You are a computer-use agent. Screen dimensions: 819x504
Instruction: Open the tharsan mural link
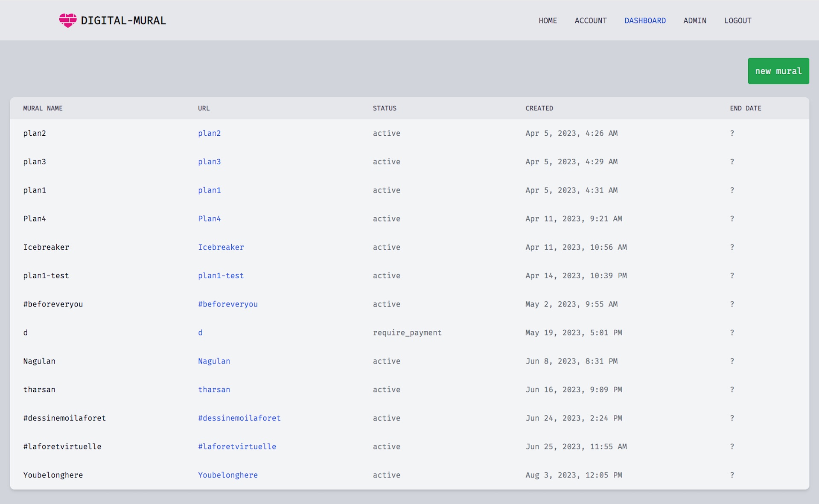click(x=214, y=390)
